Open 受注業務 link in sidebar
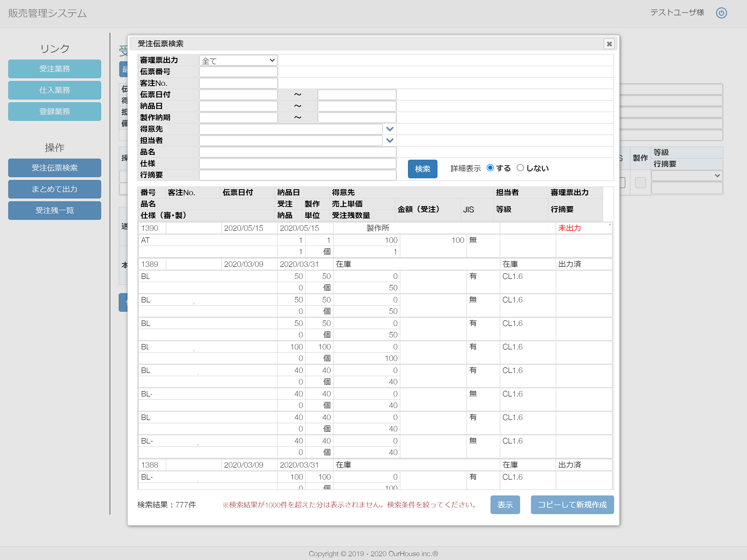 pos(55,69)
